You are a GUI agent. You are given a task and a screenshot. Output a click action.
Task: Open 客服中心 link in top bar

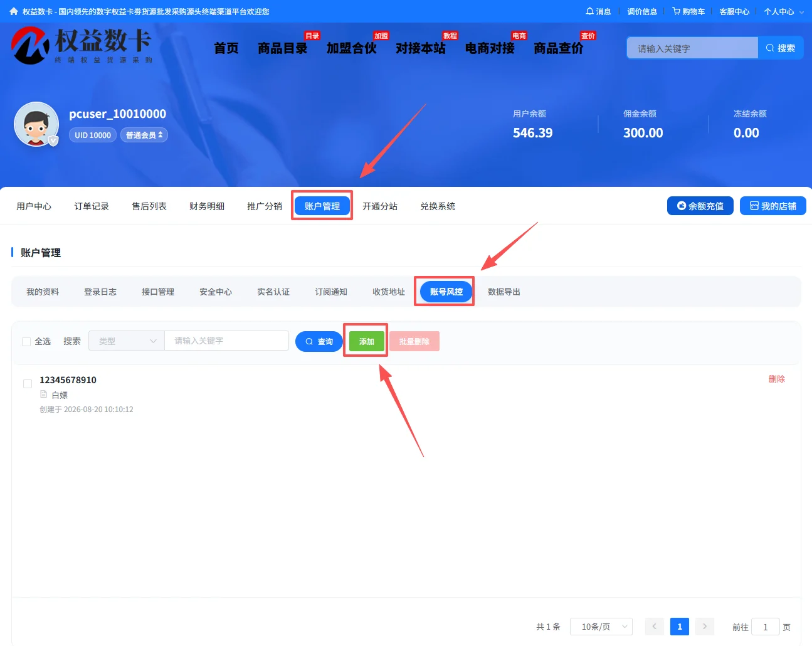[x=734, y=11]
